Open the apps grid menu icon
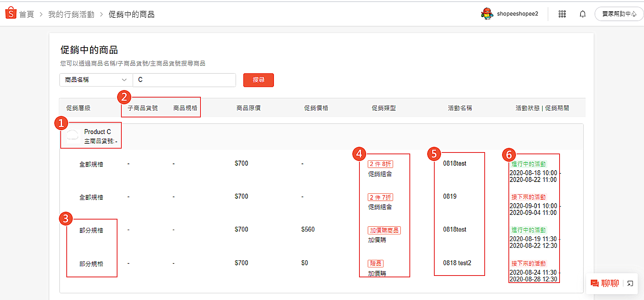The width and height of the screenshot is (644, 300). point(562,14)
